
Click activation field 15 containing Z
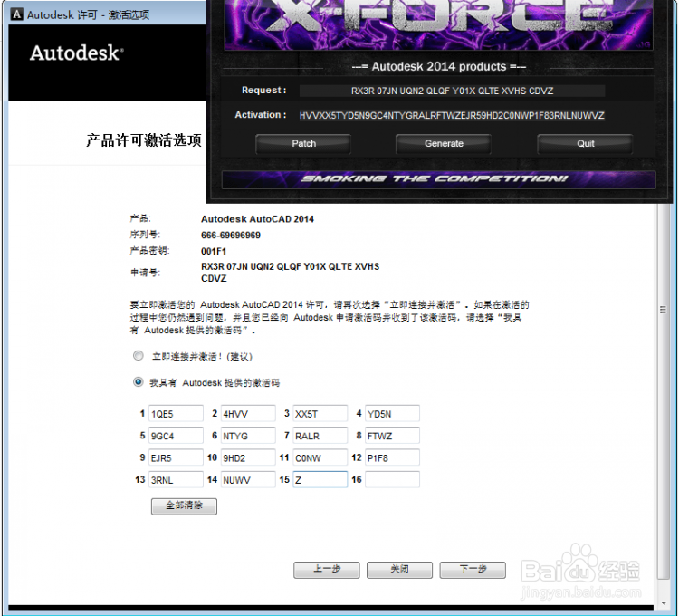click(320, 479)
